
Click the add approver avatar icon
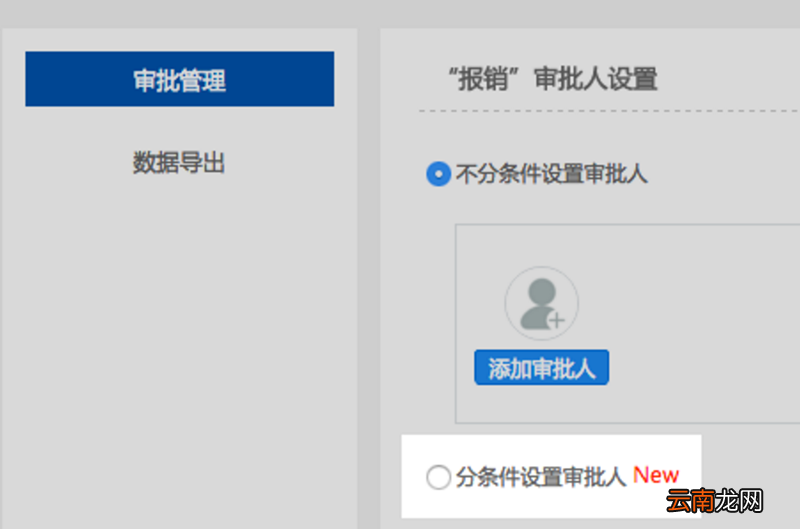541,304
